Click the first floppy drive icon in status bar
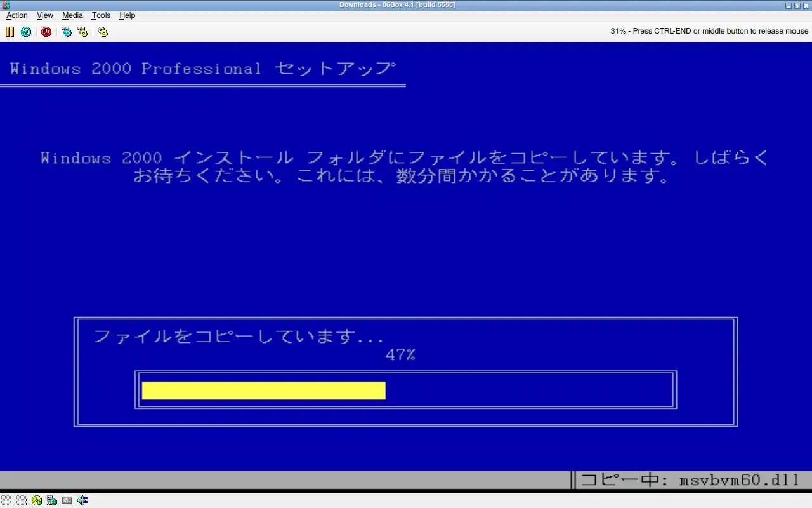This screenshot has height=508, width=812. [6, 500]
